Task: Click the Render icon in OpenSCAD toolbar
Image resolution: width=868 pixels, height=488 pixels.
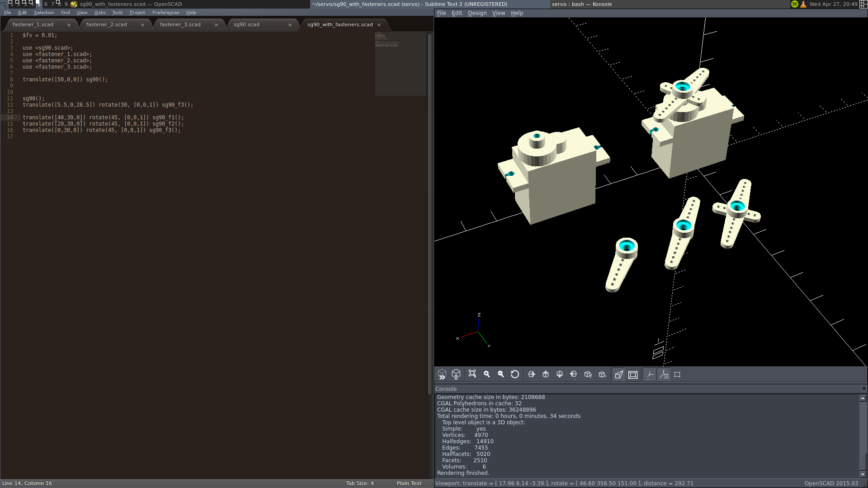Action: [x=456, y=375]
